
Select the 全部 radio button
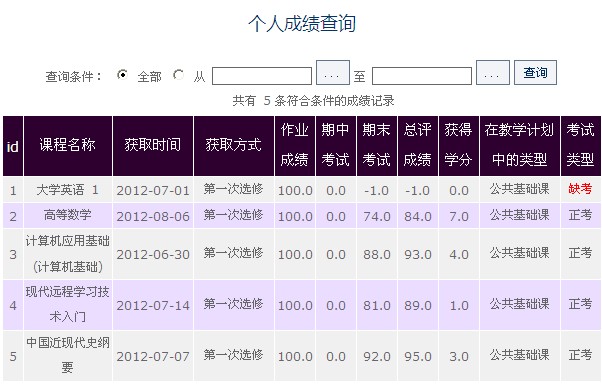(x=122, y=74)
